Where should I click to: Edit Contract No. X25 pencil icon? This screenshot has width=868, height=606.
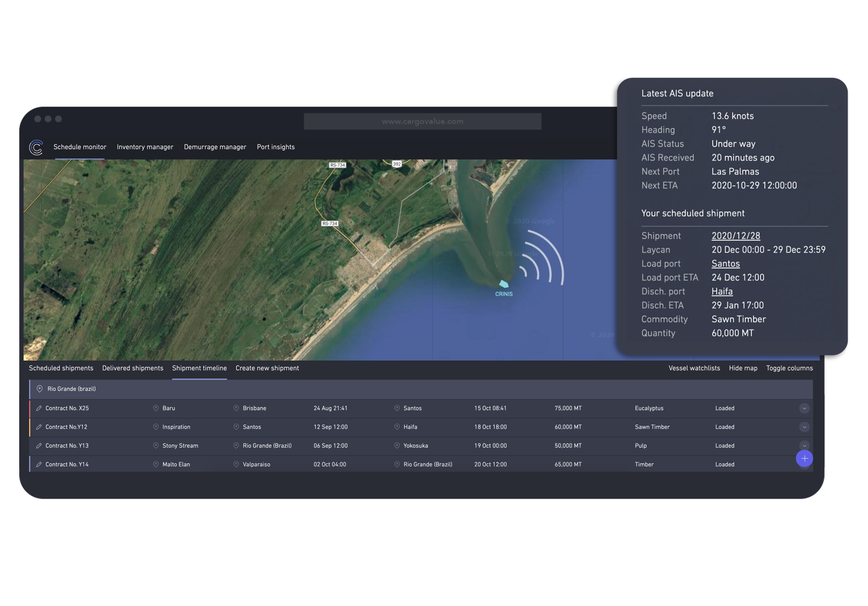coord(39,408)
